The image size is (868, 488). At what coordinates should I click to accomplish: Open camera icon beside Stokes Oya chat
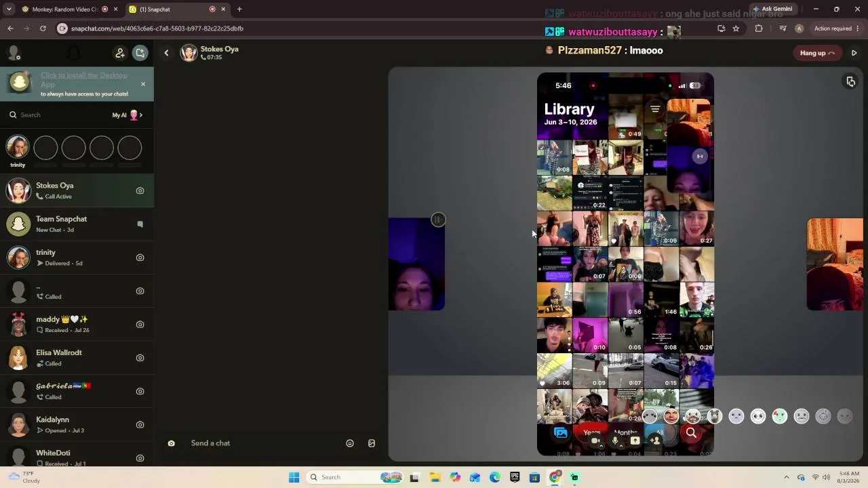click(140, 190)
